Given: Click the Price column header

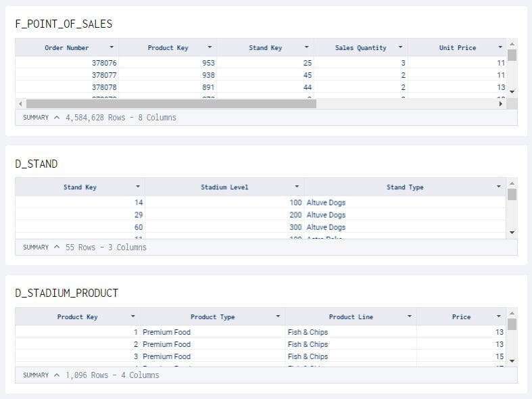Looking at the screenshot, I should click(461, 317).
